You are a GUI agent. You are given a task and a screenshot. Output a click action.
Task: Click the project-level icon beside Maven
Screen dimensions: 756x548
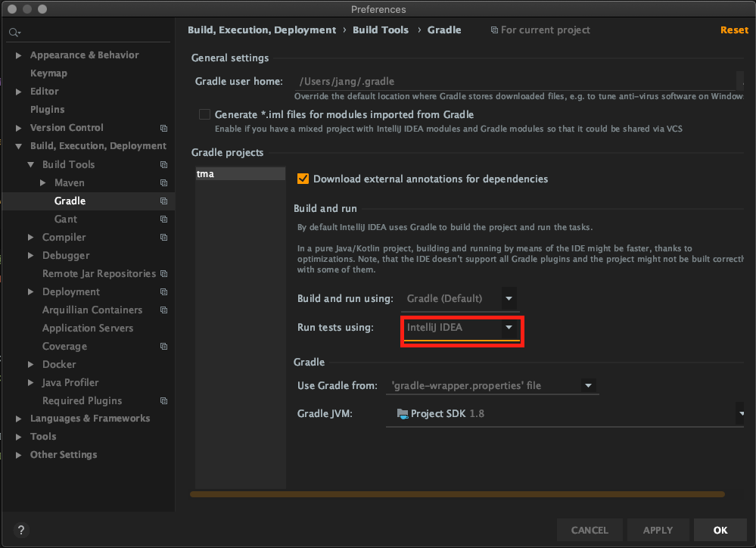[x=164, y=183]
